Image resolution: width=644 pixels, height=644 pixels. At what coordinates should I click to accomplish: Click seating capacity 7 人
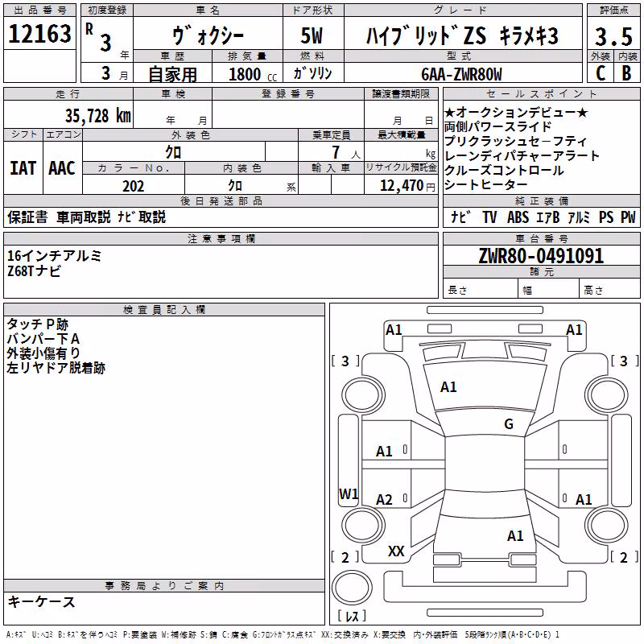pos(346,152)
